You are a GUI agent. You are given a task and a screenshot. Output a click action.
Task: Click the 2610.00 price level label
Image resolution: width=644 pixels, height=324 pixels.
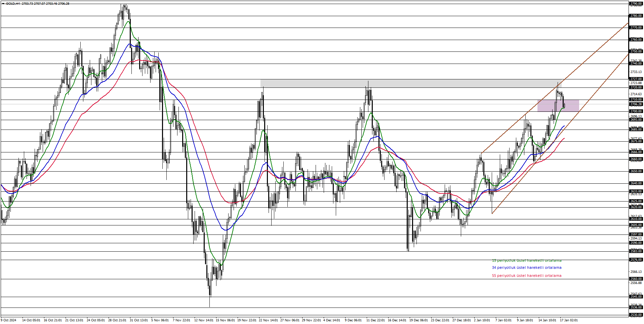click(636, 219)
